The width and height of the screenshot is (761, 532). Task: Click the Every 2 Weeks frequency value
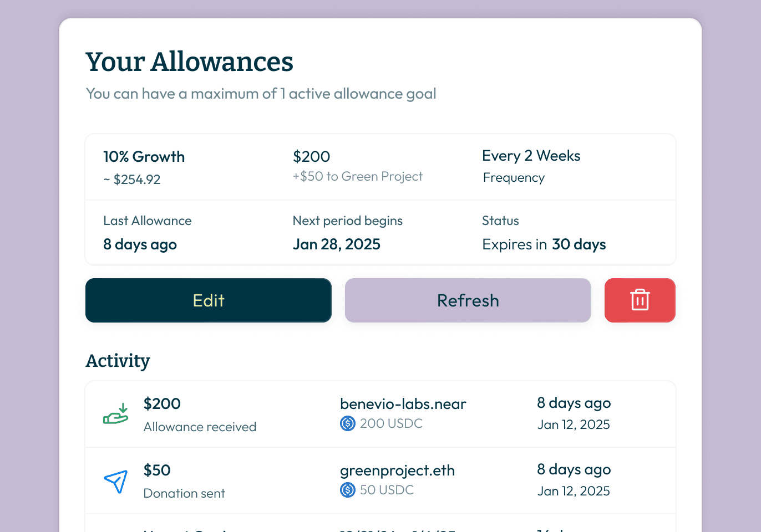tap(531, 156)
